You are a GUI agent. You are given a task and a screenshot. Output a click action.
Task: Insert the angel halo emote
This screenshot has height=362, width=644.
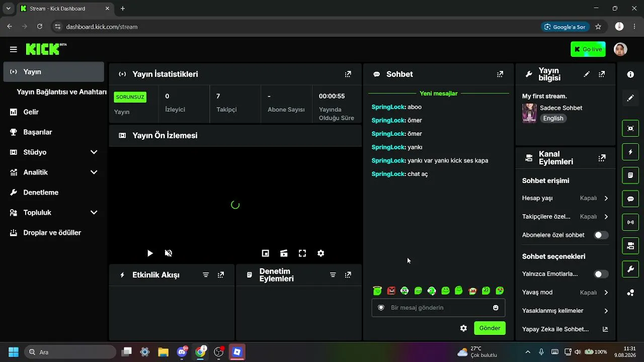tap(378, 291)
